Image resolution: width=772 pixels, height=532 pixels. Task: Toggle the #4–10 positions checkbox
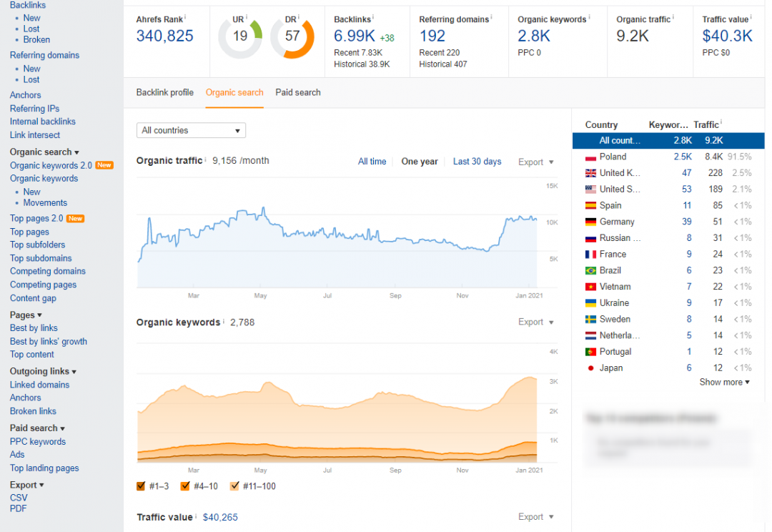click(x=185, y=486)
